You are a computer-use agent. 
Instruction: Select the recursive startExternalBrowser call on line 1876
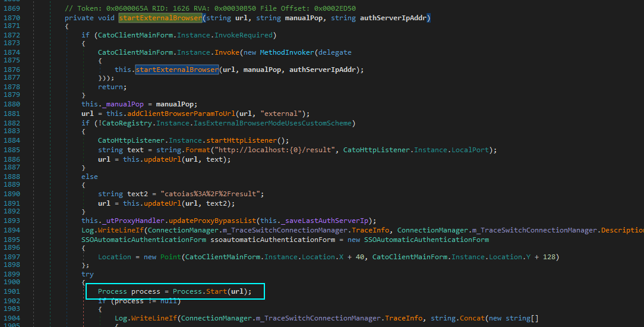pyautogui.click(x=177, y=70)
